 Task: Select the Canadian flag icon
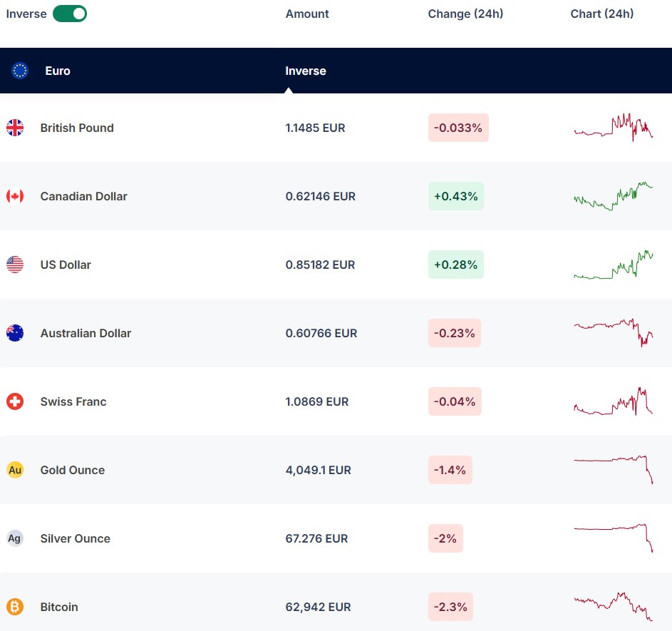[15, 196]
